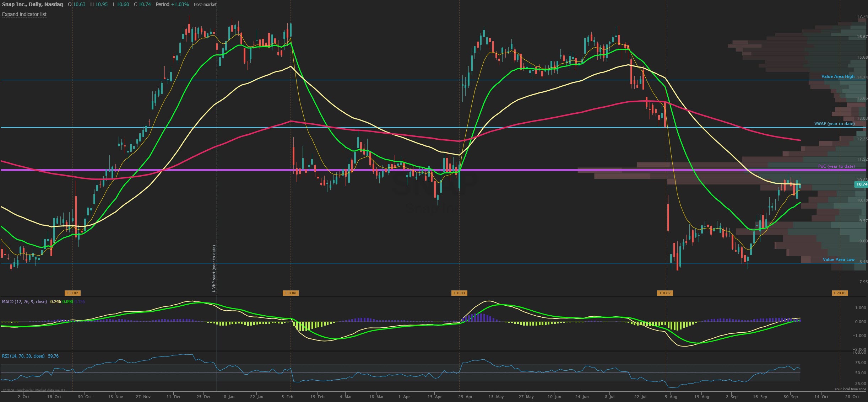Click the 75.00 RSI axis label
Viewport: 868px width, 402px height.
(x=861, y=363)
